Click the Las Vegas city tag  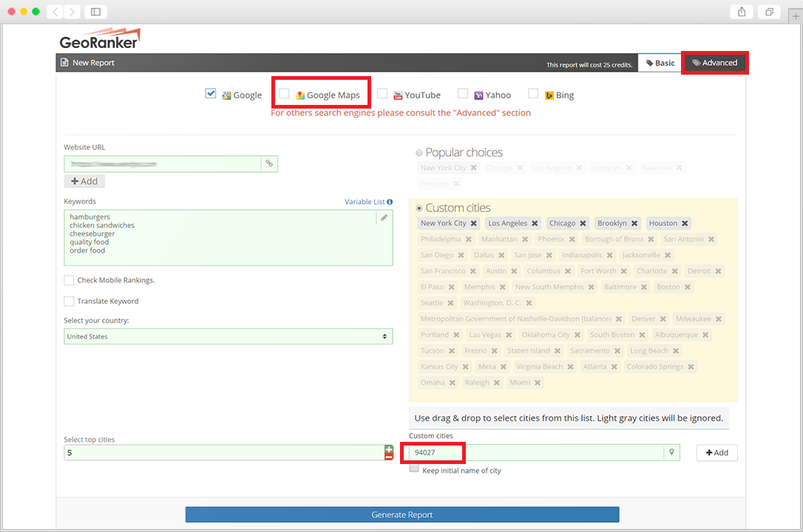(x=490, y=335)
